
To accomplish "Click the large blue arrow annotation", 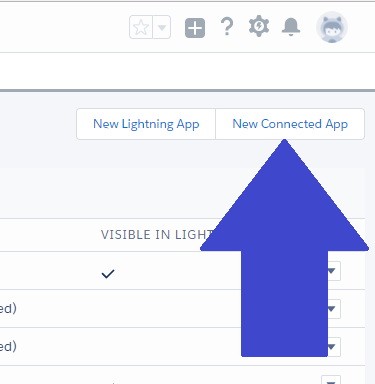I will click(284, 248).
